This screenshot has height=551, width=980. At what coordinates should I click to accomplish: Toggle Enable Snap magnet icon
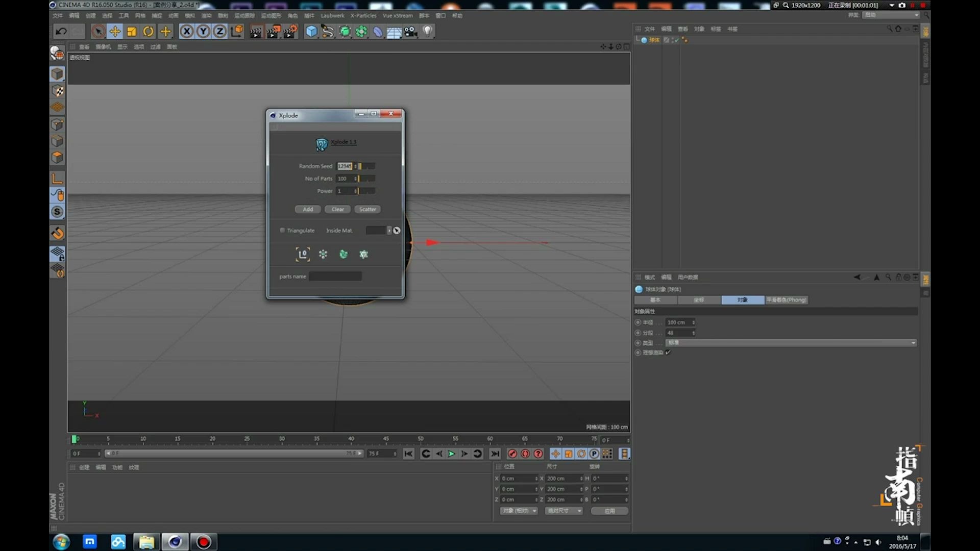tap(57, 233)
